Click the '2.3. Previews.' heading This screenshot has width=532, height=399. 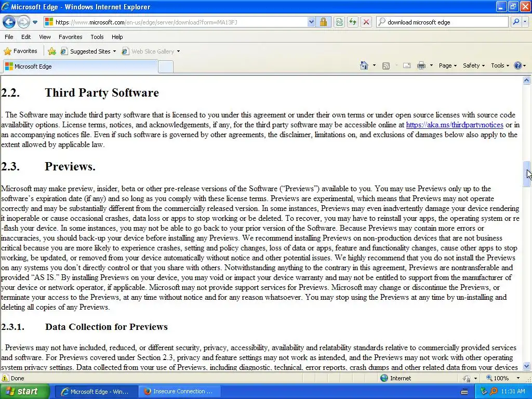coord(48,166)
